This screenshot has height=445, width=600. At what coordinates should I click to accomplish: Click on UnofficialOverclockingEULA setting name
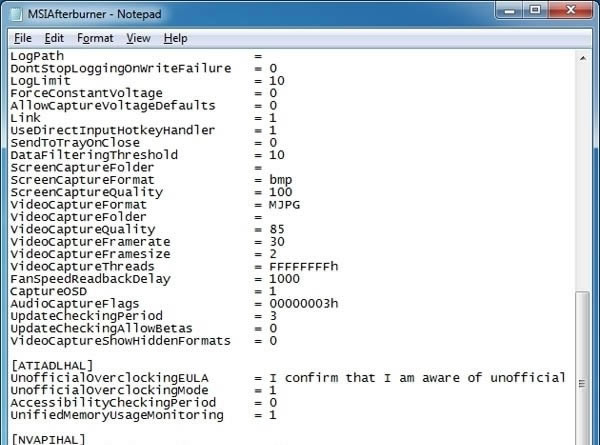point(109,378)
